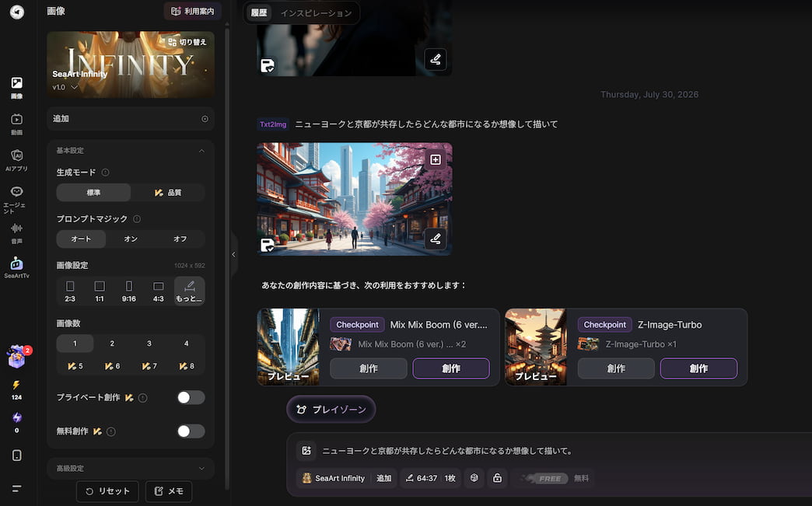This screenshot has width=812, height=506.
Task: Click the save-check icon on top image
Action: tap(268, 66)
